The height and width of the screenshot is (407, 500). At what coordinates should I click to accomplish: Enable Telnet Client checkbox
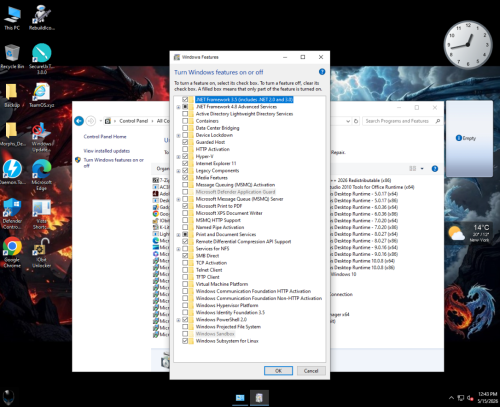[x=185, y=270]
